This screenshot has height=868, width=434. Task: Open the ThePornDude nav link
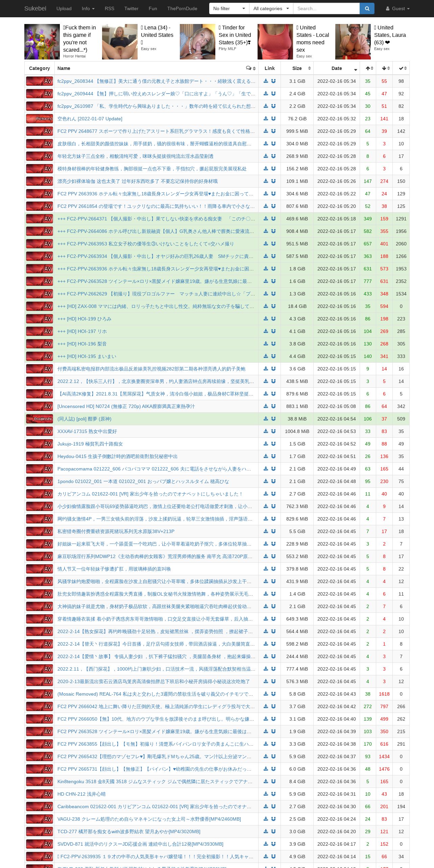[182, 8]
